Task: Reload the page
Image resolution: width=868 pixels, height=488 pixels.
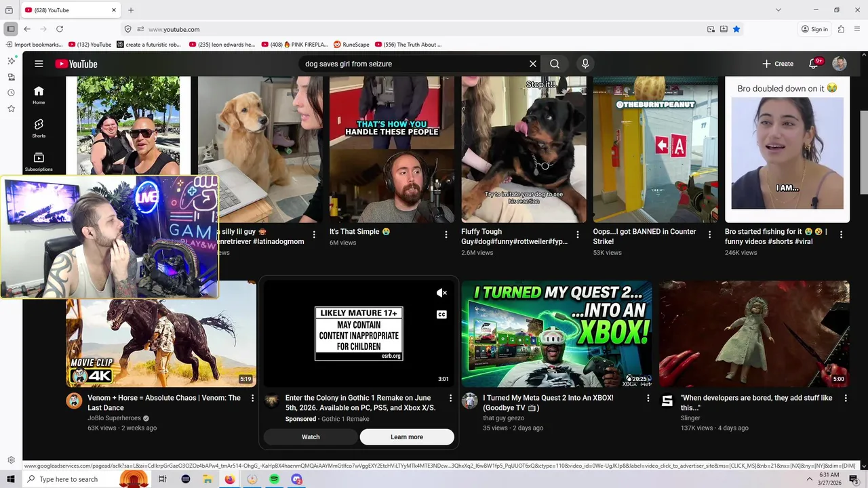Action: click(60, 29)
